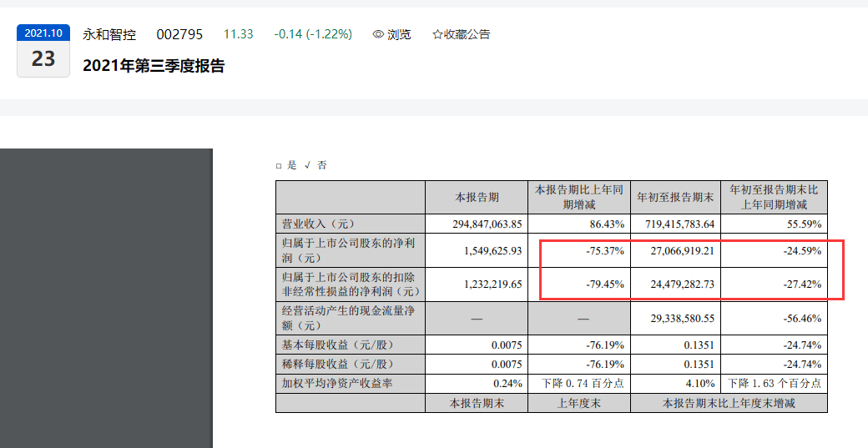The image size is (868, 448).
Task: Click the revenue value 294,847,063.85
Action: (x=478, y=224)
